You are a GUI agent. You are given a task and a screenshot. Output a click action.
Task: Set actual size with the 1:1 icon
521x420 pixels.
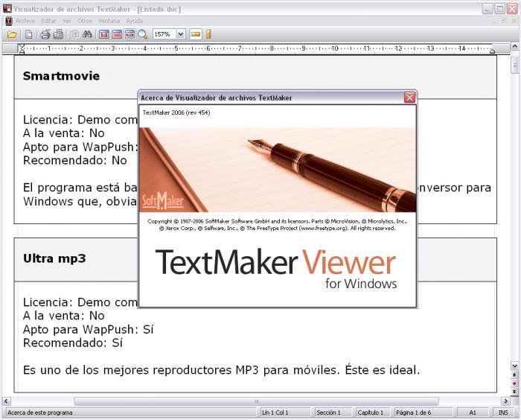point(103,34)
